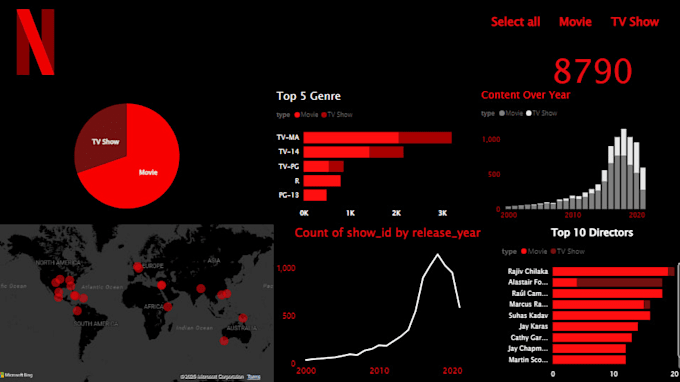Screen dimensions: 680x382
Task: Click the peak of the release_year line
Action: coord(438,255)
